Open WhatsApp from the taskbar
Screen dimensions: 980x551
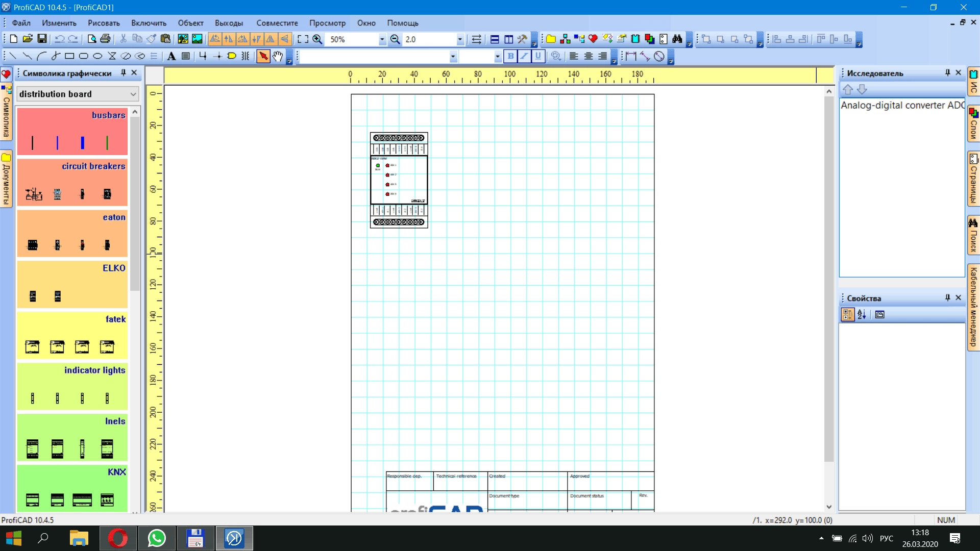point(156,538)
